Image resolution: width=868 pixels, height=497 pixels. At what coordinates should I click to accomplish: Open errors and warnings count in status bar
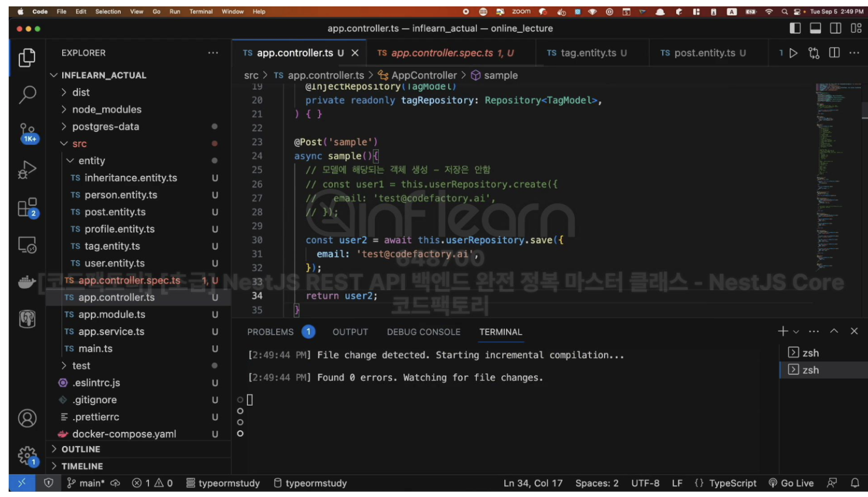[x=152, y=483]
